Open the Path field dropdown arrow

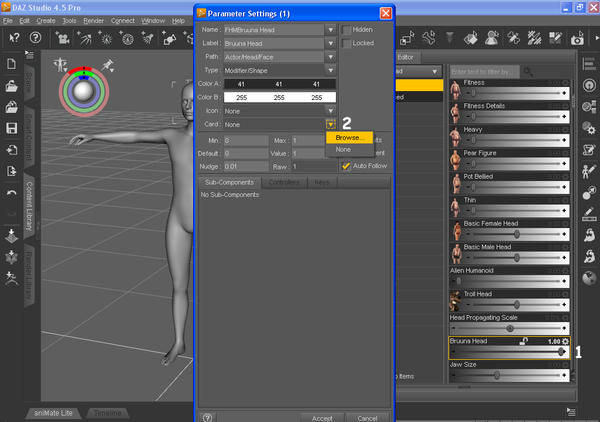tap(331, 57)
